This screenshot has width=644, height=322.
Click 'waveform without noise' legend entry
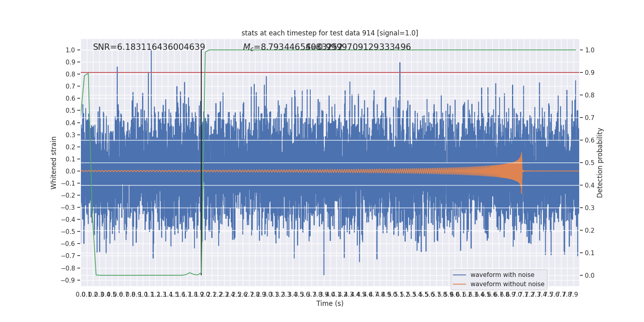point(507,284)
